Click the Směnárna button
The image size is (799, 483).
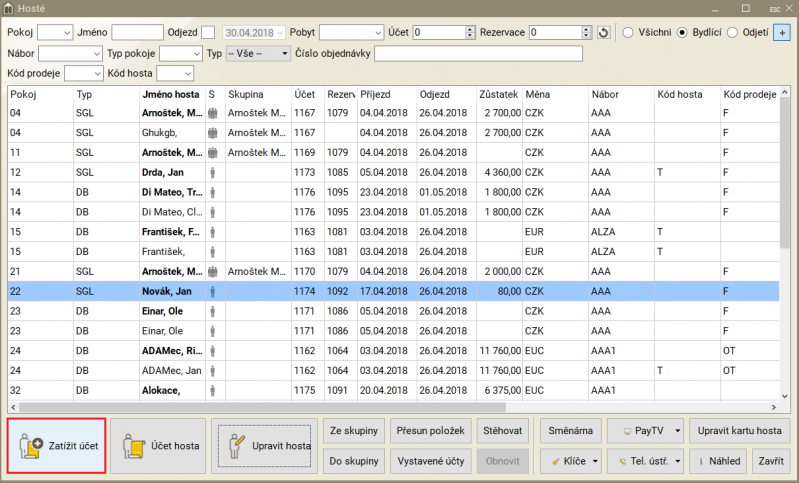[570, 430]
